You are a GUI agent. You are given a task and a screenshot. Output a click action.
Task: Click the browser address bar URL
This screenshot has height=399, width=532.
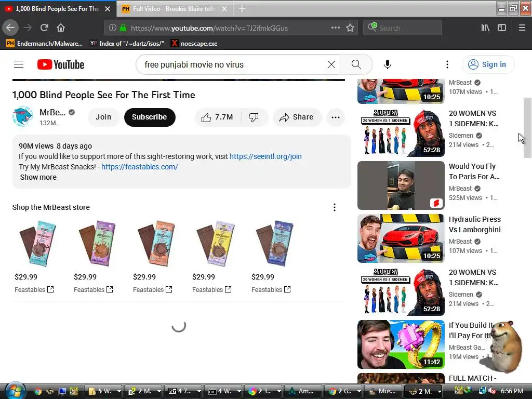(209, 28)
